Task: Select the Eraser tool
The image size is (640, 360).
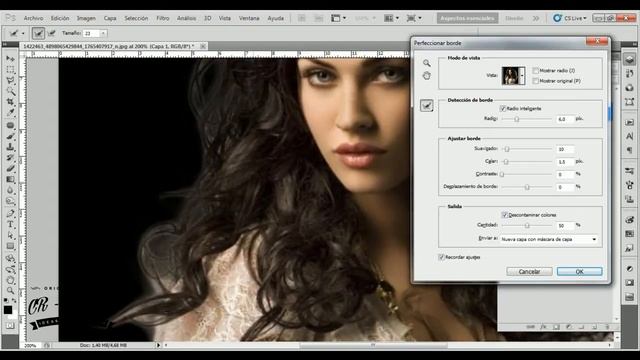Action: point(10,169)
